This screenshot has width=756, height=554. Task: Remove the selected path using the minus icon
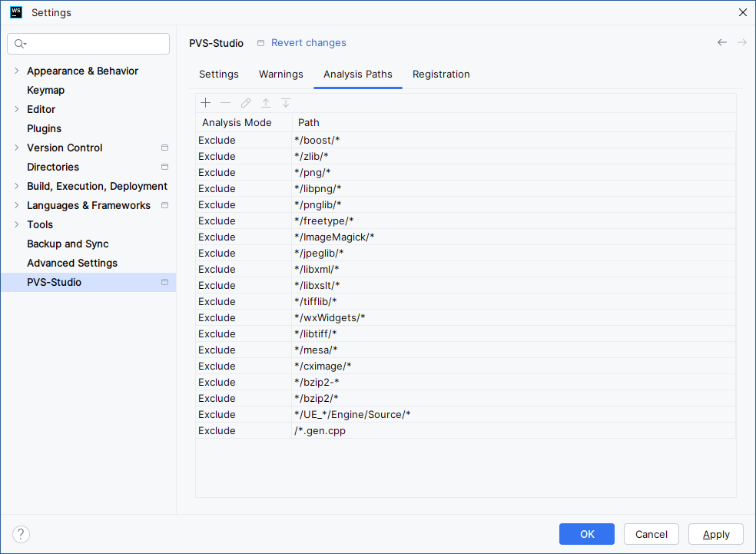click(x=226, y=102)
